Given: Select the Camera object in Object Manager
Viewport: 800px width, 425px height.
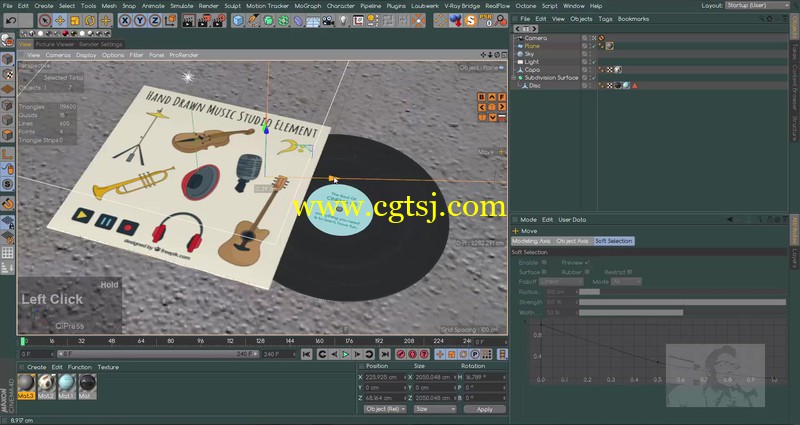Looking at the screenshot, I should pyautogui.click(x=536, y=38).
